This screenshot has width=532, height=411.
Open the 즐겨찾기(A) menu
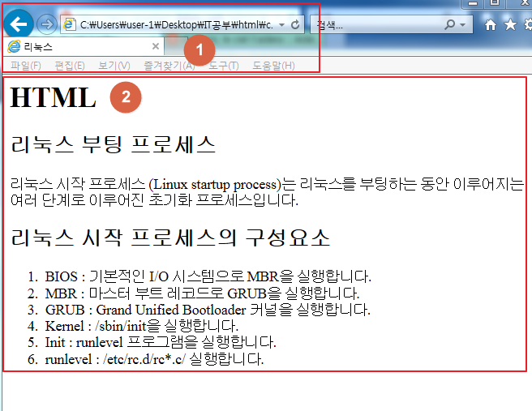[x=169, y=66]
